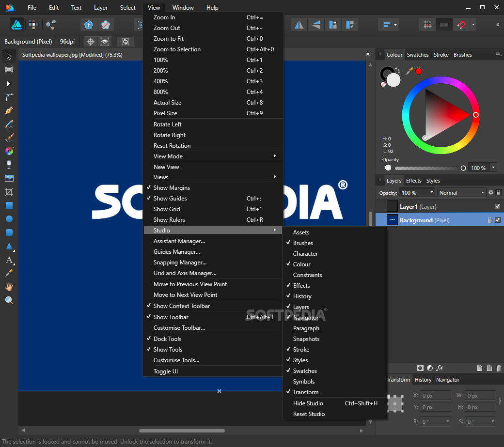The width and height of the screenshot is (504, 447).
Task: Uncheck Transform in Studio submenu
Action: tap(334, 392)
